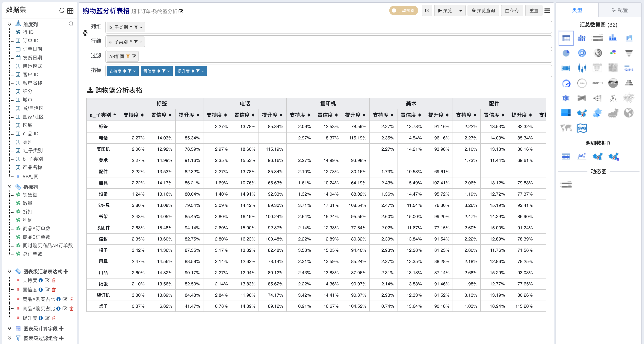644x344 pixels.
Task: Open a_子类别 row dimension dropdown
Action: 141,42
